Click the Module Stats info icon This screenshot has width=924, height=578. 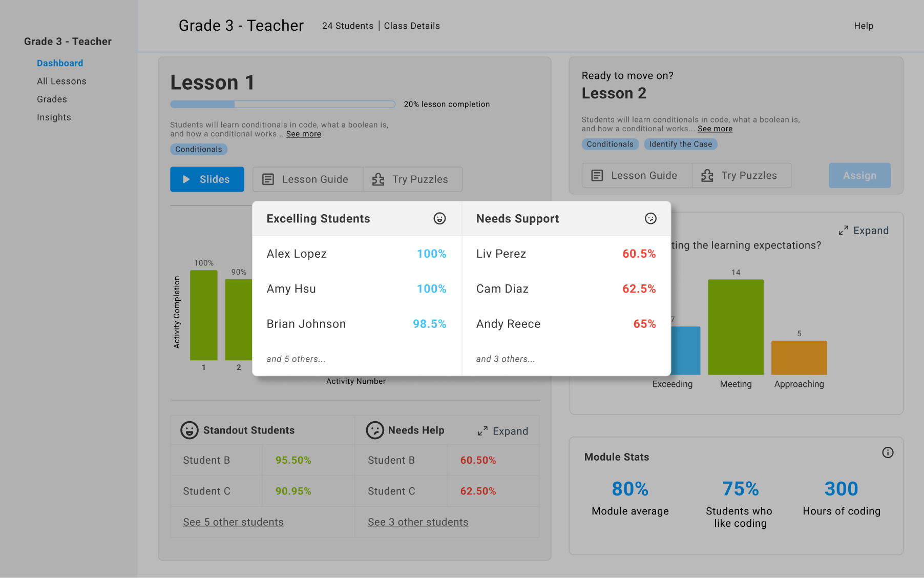click(888, 452)
